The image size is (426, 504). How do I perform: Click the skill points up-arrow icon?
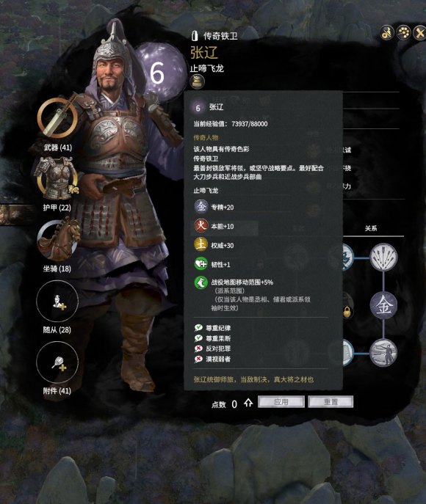point(248,403)
